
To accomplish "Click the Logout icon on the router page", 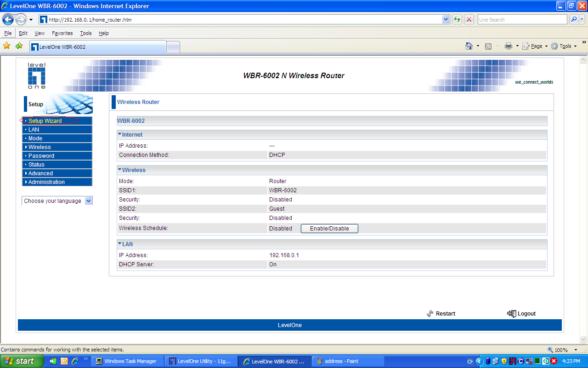I will pyautogui.click(x=511, y=313).
